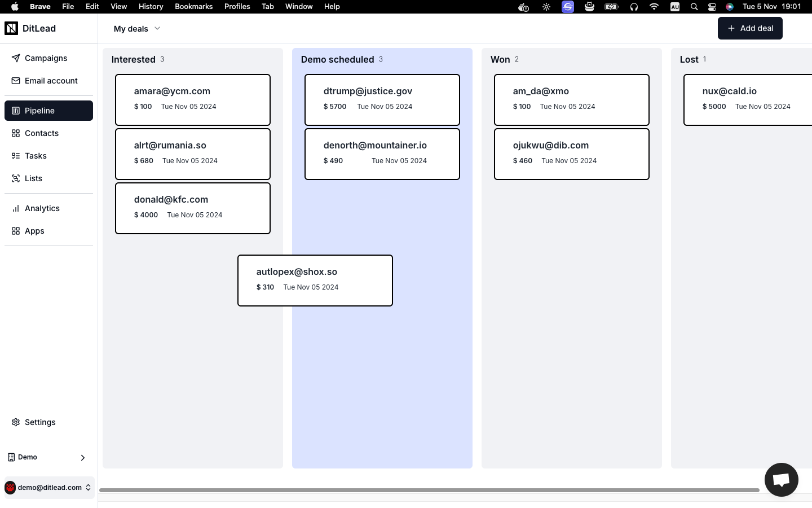
Task: Click the DitLead logo icon
Action: tap(11, 28)
